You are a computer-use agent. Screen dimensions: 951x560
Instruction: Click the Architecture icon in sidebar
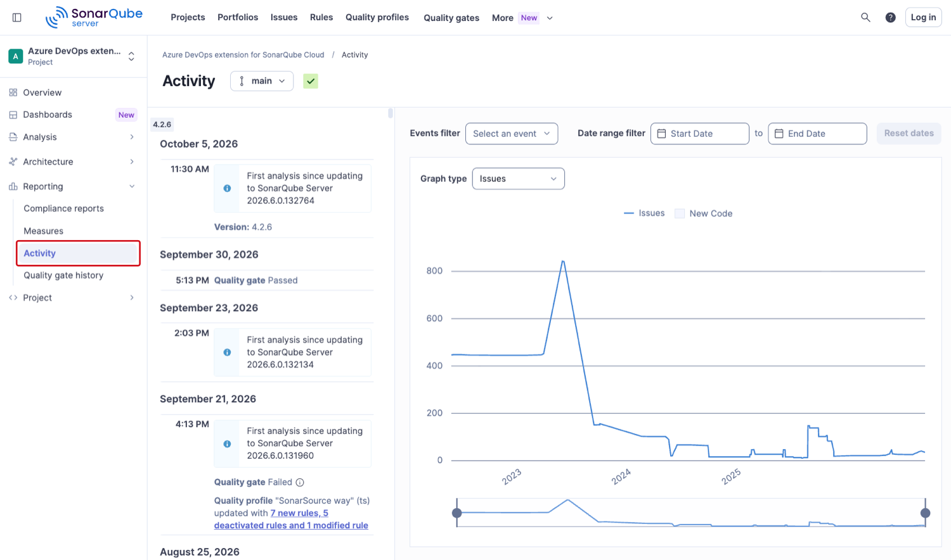(13, 162)
